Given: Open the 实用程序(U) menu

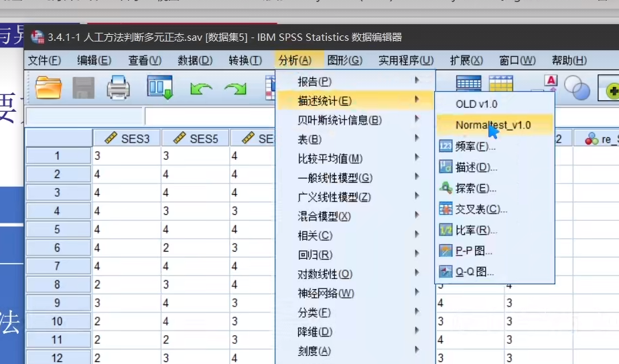Looking at the screenshot, I should pyautogui.click(x=406, y=60).
